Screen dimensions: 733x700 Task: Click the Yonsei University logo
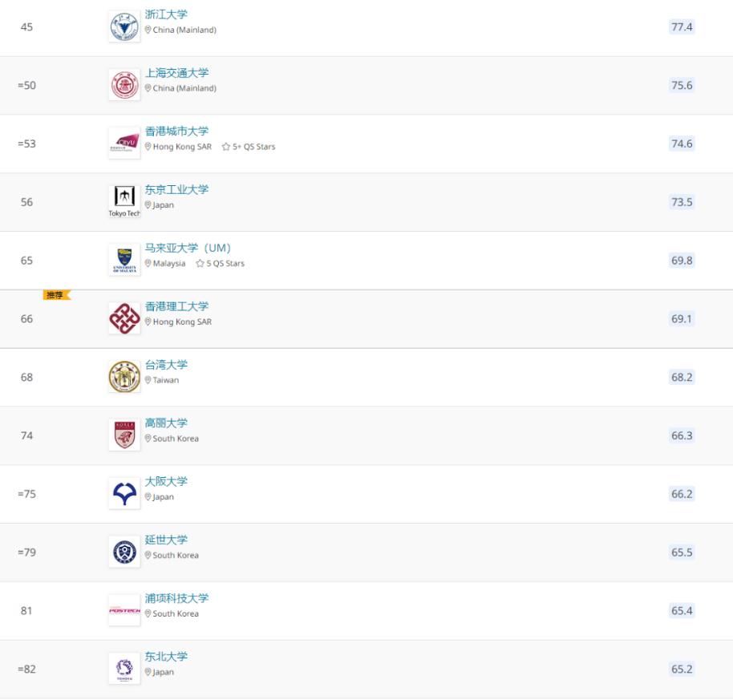[124, 552]
